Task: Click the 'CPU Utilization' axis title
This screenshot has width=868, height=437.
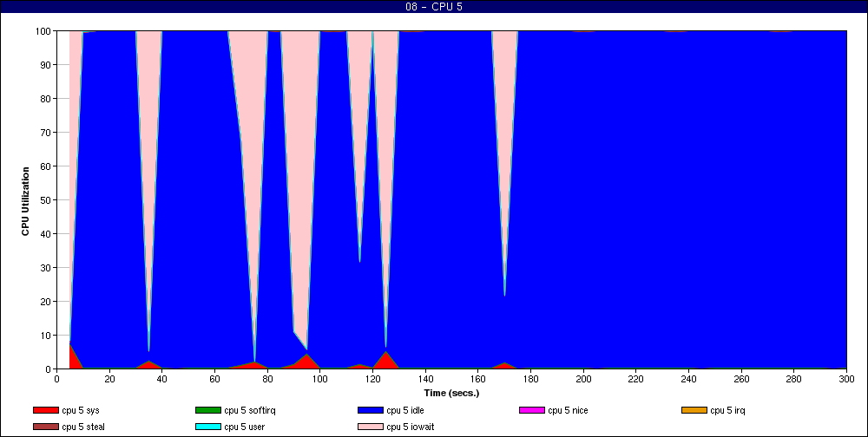Action: tap(25, 201)
